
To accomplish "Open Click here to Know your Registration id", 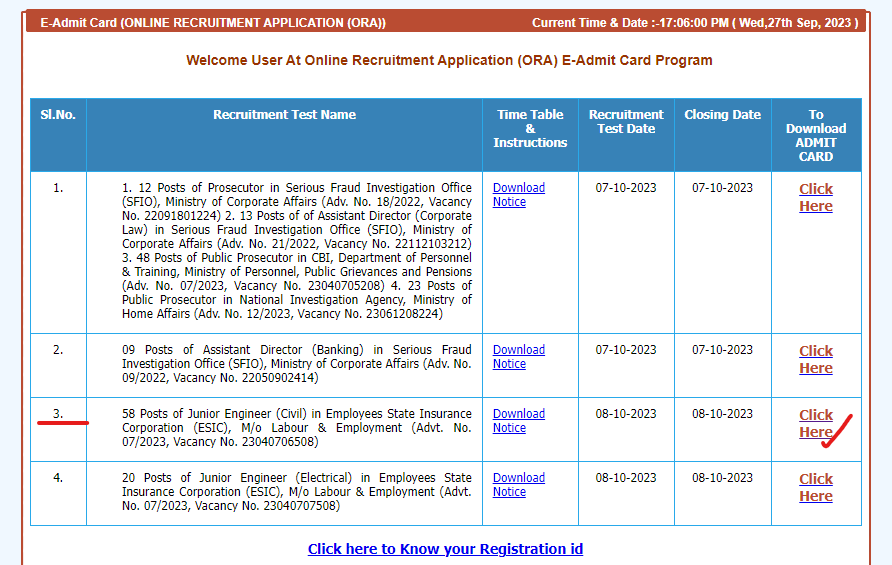I will [x=445, y=549].
